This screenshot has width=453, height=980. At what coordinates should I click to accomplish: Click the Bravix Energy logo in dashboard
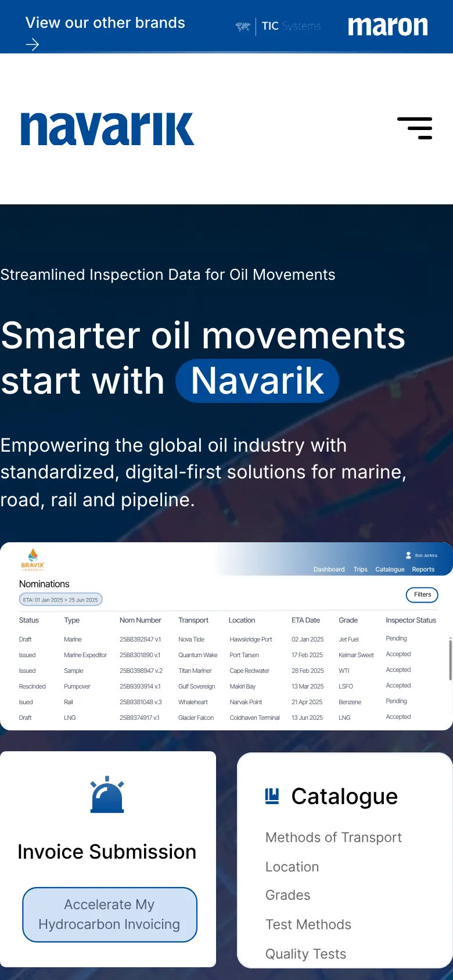(33, 560)
